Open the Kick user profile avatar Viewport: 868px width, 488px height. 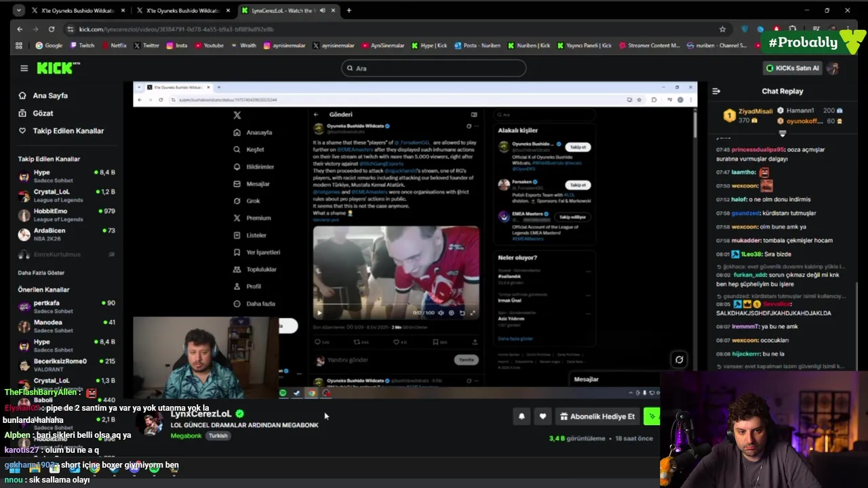coord(833,68)
